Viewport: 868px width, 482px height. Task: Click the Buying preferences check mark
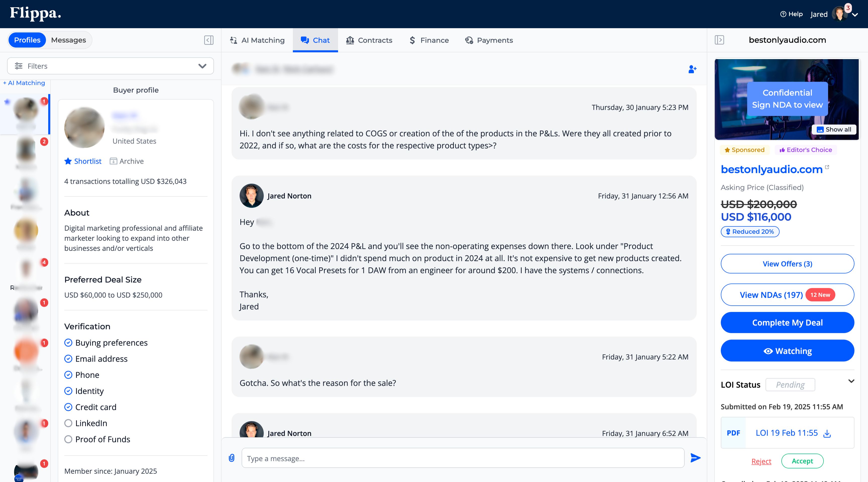coord(68,343)
